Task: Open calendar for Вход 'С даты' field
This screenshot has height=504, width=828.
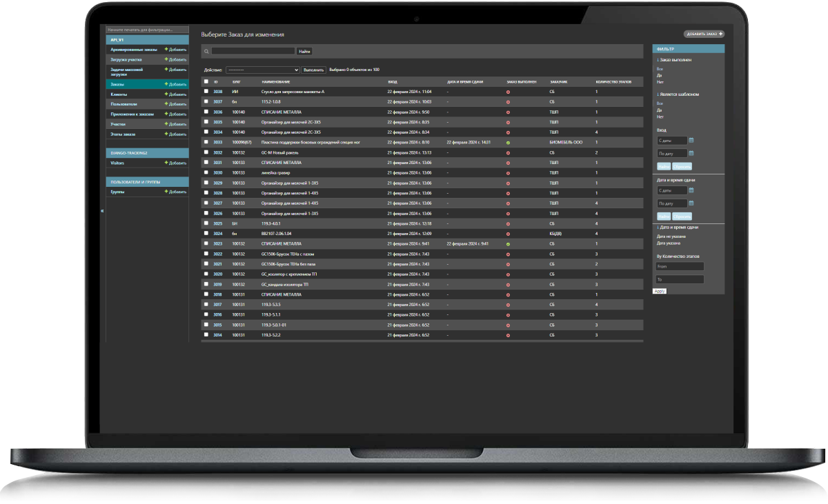Action: (691, 141)
